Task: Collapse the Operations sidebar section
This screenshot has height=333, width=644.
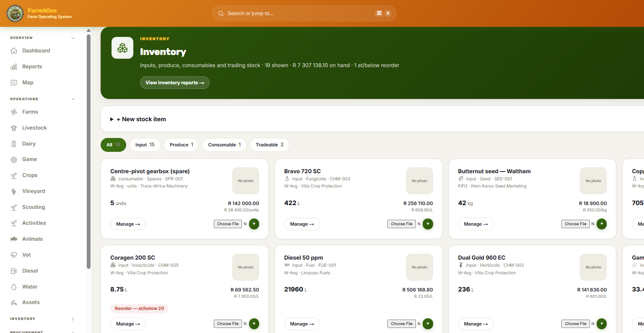Action: 73,99
